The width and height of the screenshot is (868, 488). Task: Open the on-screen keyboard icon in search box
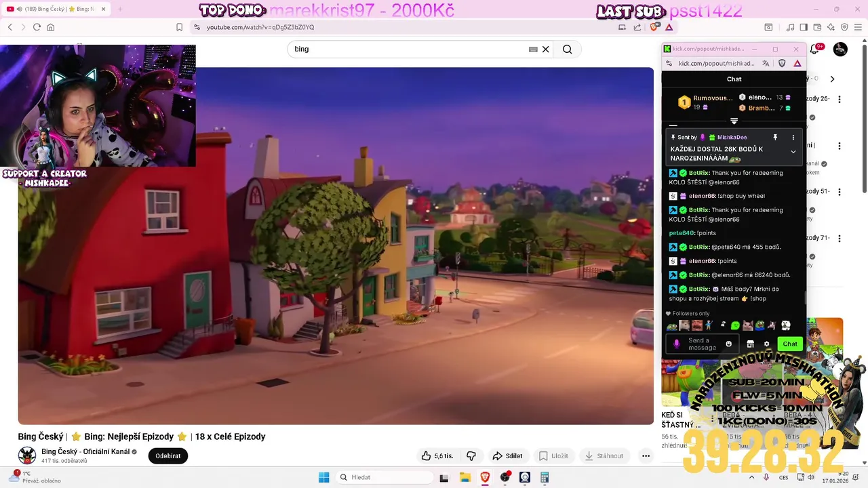point(533,49)
